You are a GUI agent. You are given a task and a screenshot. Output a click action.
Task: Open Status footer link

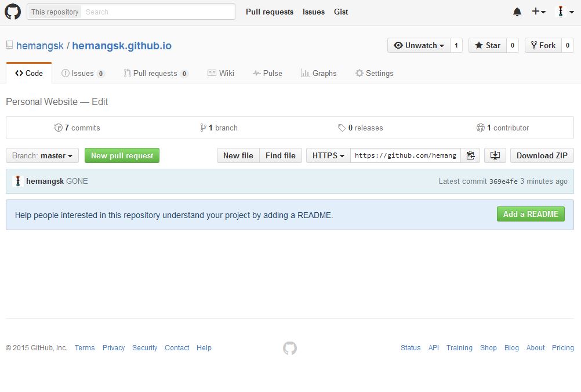point(411,348)
